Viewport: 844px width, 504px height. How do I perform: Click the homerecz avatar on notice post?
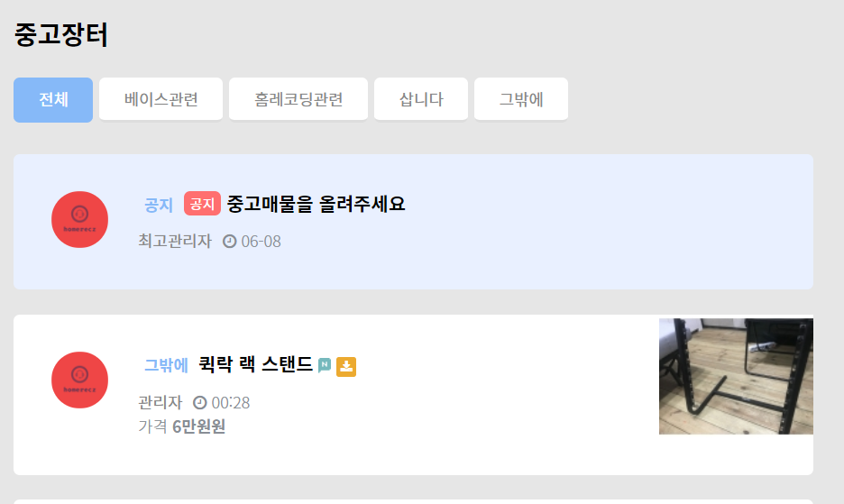pyautogui.click(x=79, y=220)
